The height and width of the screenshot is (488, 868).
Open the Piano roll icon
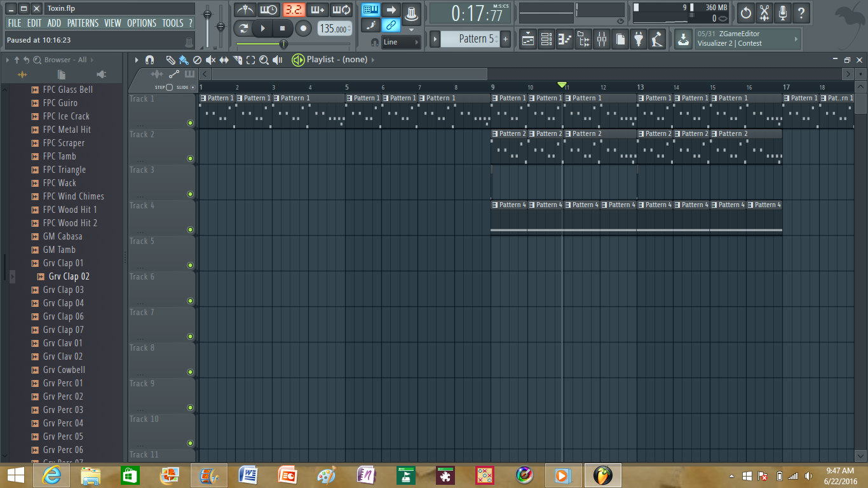click(565, 39)
